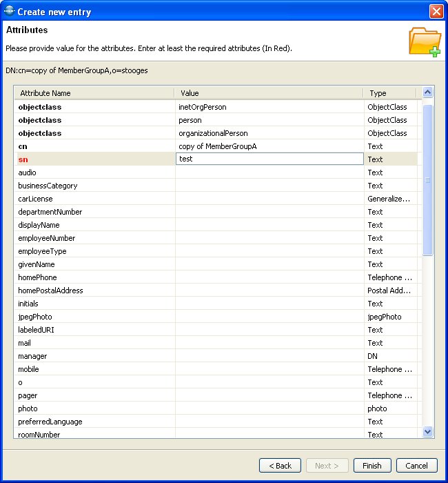Click the Value column header
This screenshot has height=483, width=448.
pyautogui.click(x=269, y=93)
